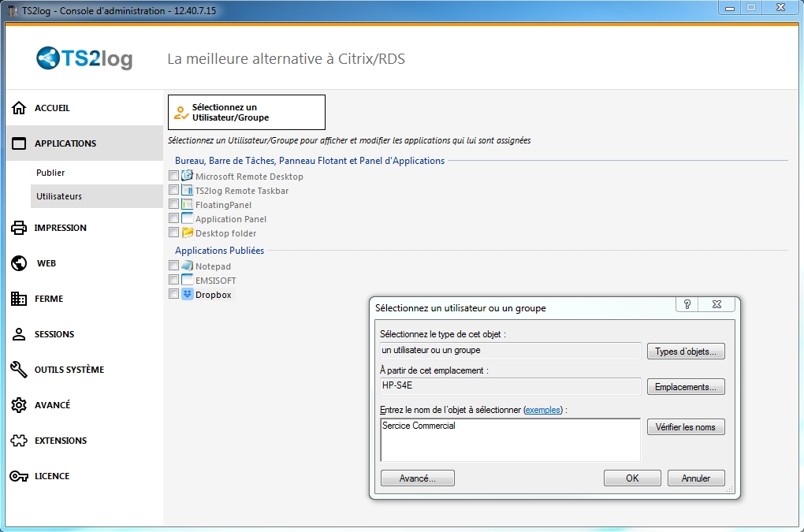
Task: Open the Extensions section
Action: (x=84, y=441)
